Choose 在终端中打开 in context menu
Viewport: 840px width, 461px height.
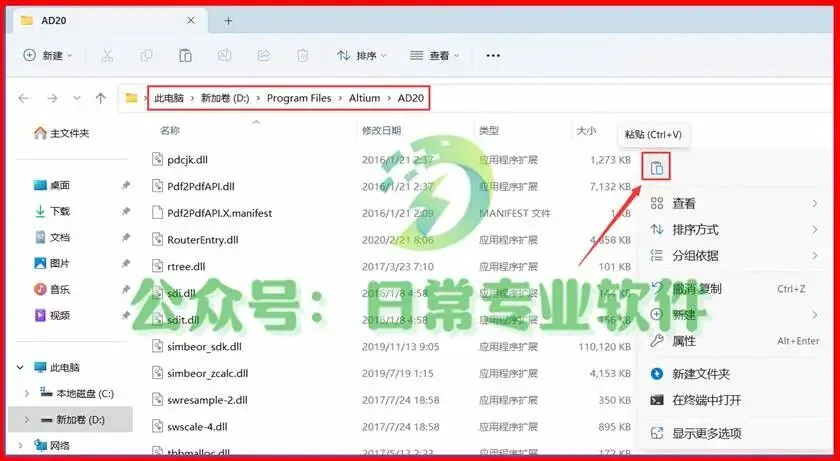pyautogui.click(x=734, y=400)
